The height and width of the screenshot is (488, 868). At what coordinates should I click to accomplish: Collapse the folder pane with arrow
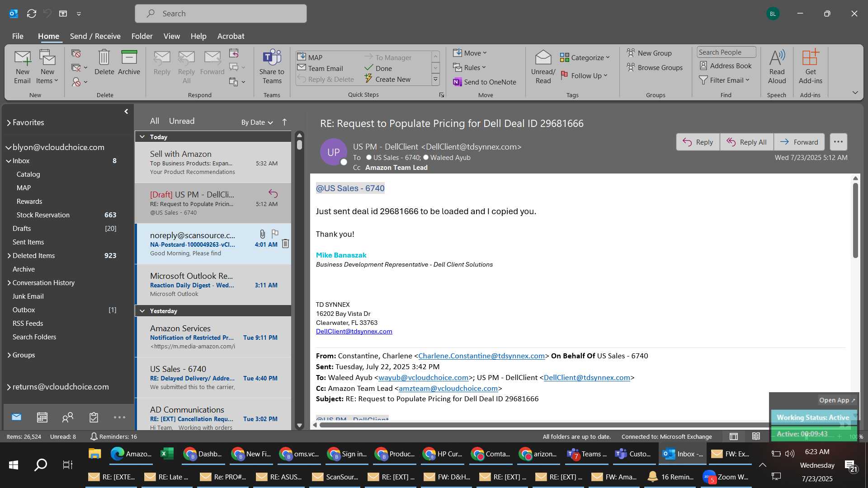pos(126,111)
